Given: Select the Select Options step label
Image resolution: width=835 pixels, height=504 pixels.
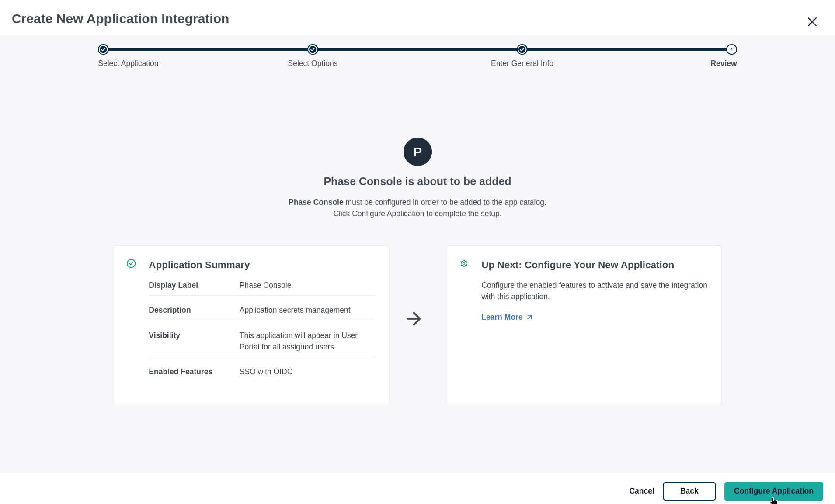Looking at the screenshot, I should tap(313, 63).
